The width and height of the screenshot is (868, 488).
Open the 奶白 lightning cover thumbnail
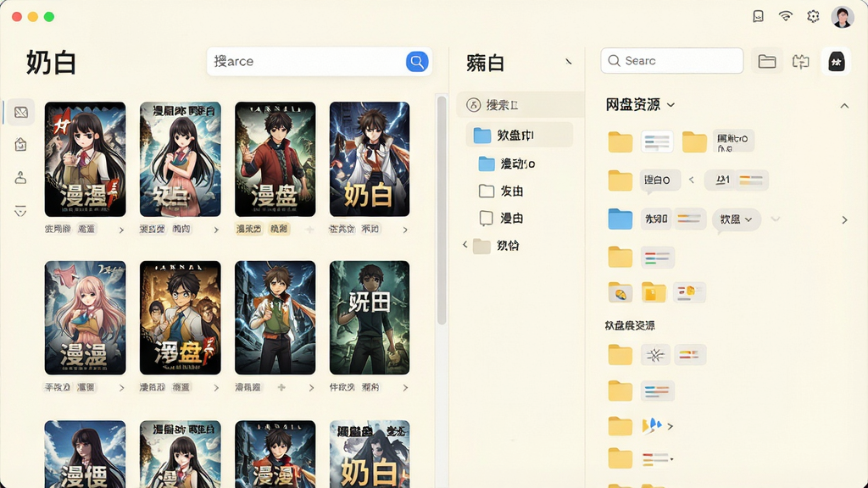click(x=370, y=159)
